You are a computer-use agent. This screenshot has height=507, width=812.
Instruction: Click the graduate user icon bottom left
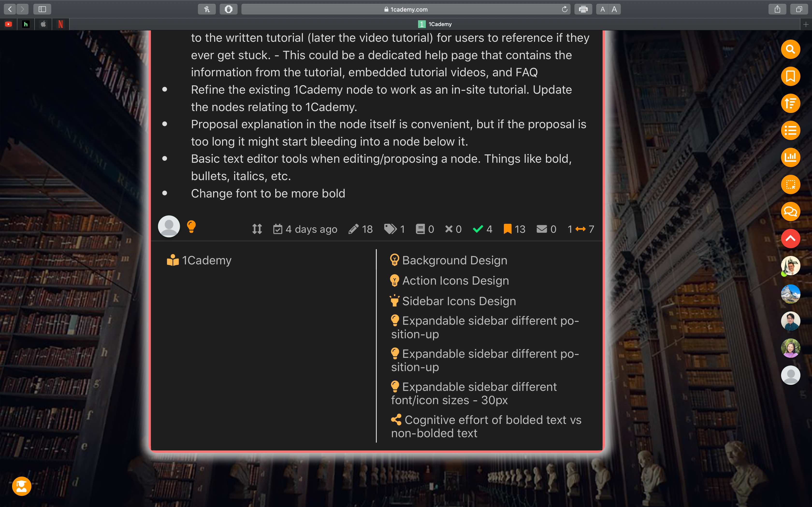pyautogui.click(x=22, y=486)
